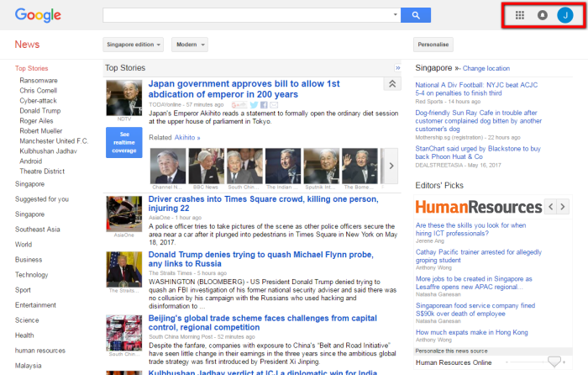588x375 pixels.
Task: Open The Straits Times Trump thumbnail
Action: pyautogui.click(x=123, y=269)
